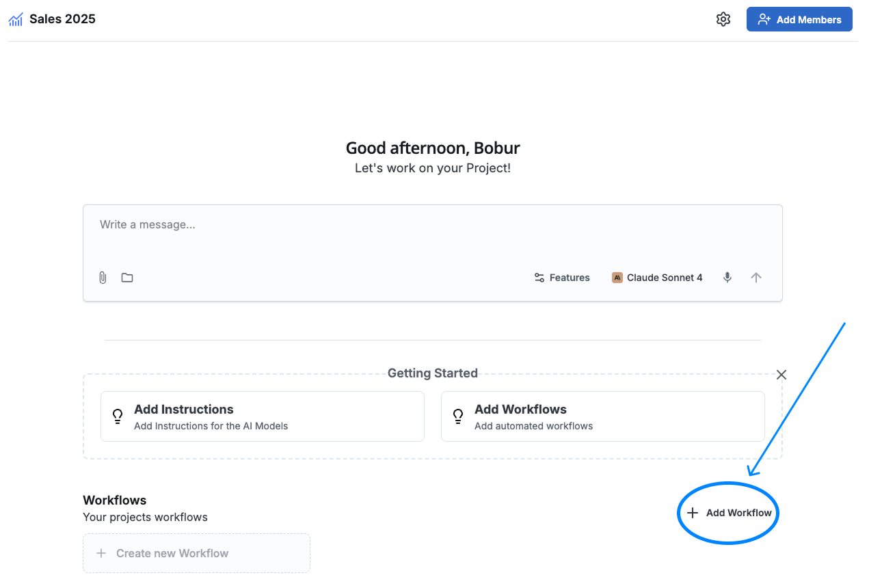Screen dimensions: 869x588
Task: Click the Sales 2025 project title
Action: 62,19
